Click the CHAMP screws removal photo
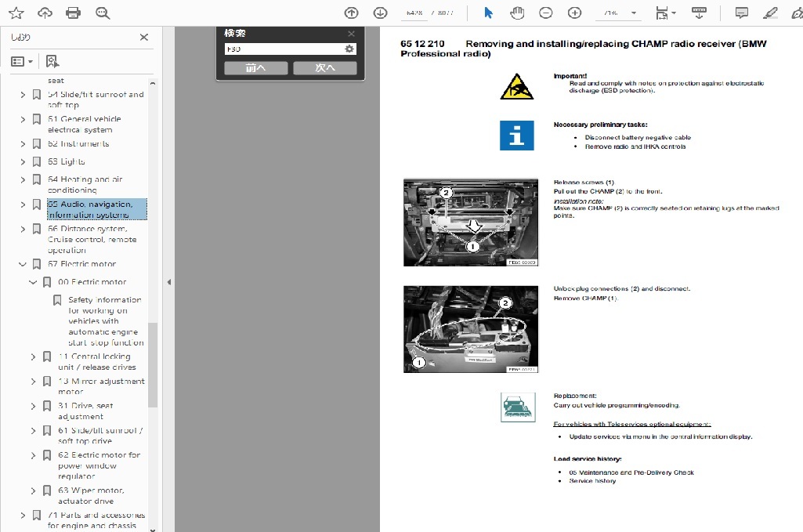 (471, 223)
